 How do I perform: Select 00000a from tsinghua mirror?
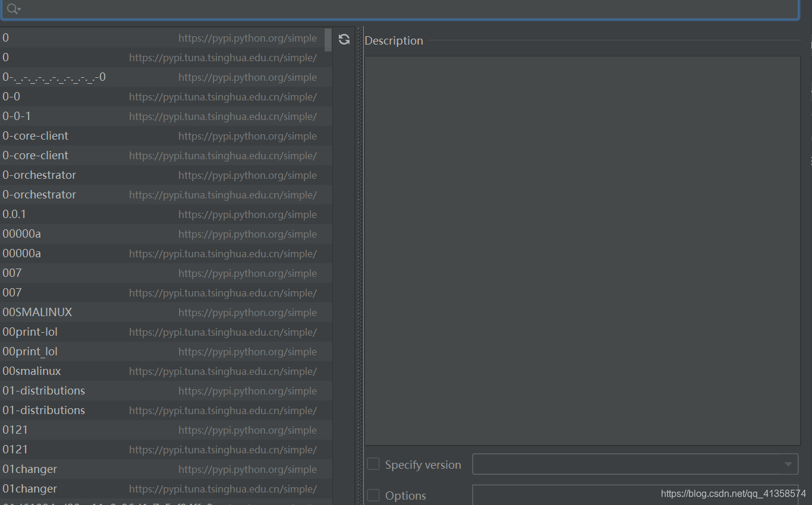[x=166, y=254]
